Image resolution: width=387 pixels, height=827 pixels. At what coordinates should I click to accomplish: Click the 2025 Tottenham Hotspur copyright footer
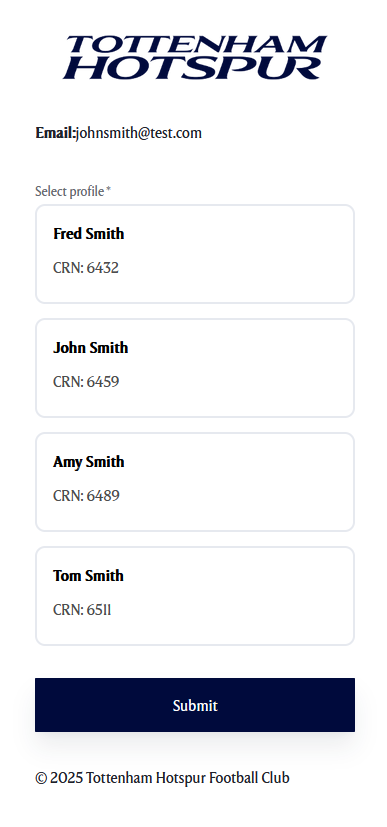(x=162, y=778)
